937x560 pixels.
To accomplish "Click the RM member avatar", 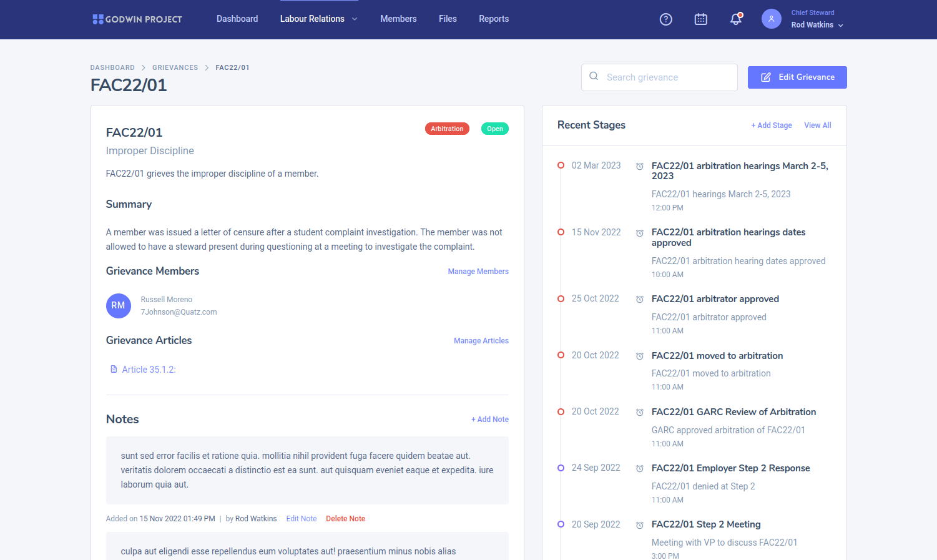I will coord(119,306).
